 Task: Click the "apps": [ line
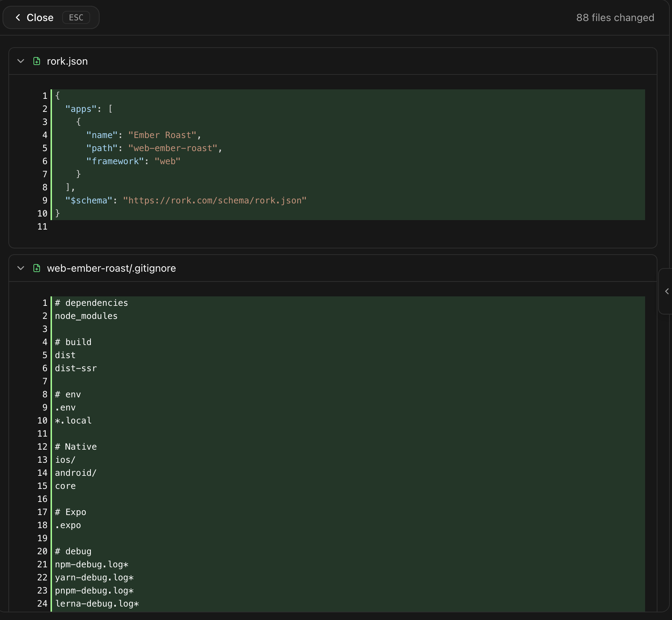[x=348, y=109]
